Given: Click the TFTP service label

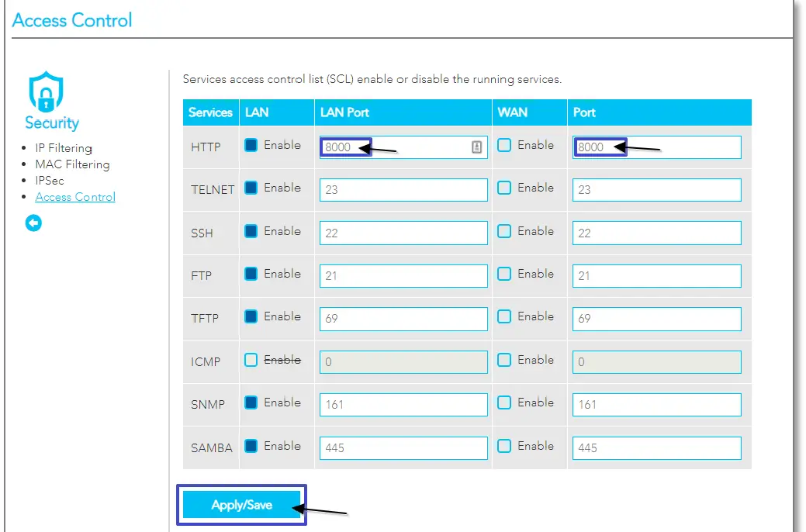Looking at the screenshot, I should click(205, 318).
